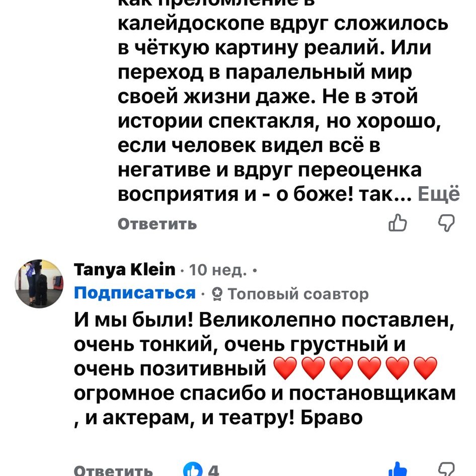The height and width of the screenshot is (476, 476).
Task: Tap the top contributor badge icon
Action: (x=217, y=293)
